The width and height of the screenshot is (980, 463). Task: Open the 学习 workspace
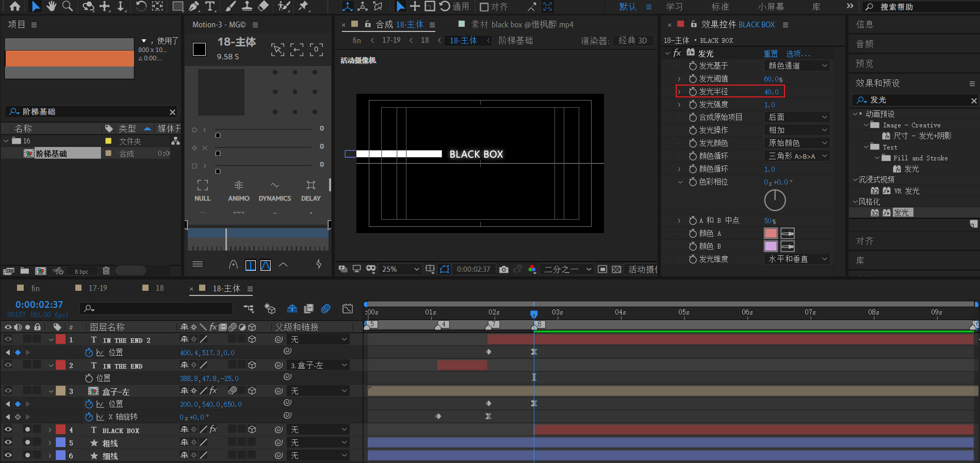pyautogui.click(x=674, y=7)
